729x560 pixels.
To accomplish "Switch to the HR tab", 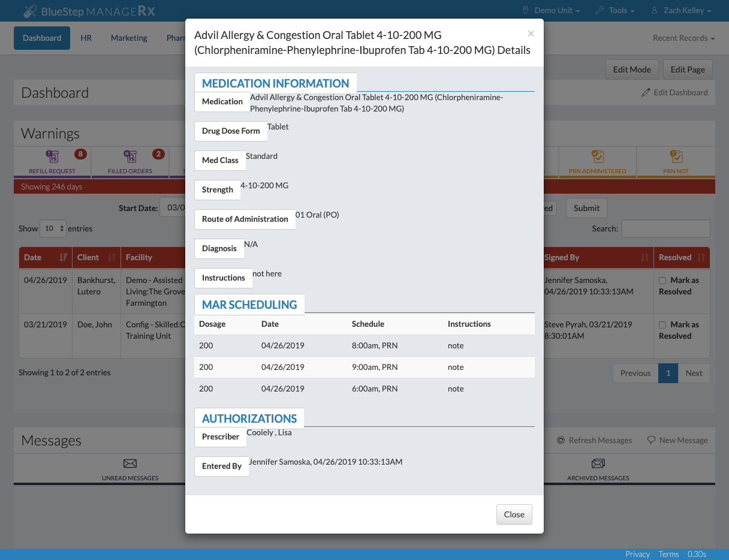I will [x=86, y=38].
